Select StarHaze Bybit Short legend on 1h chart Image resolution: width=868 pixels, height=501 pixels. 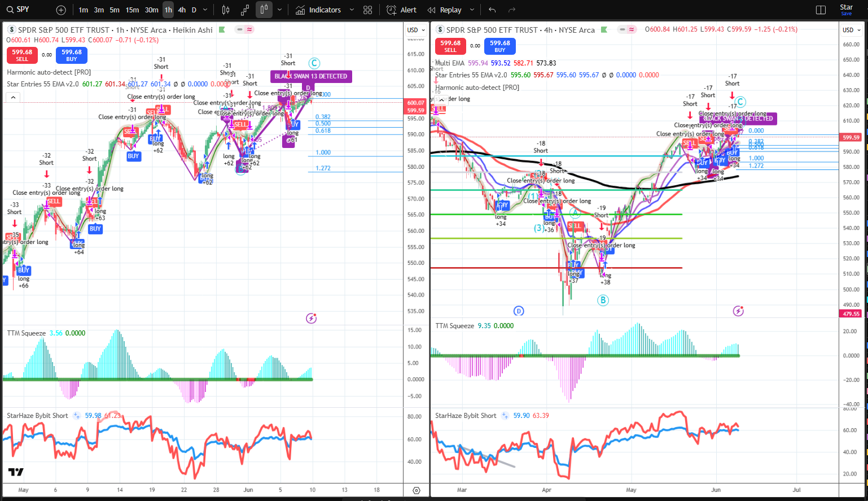click(37, 416)
